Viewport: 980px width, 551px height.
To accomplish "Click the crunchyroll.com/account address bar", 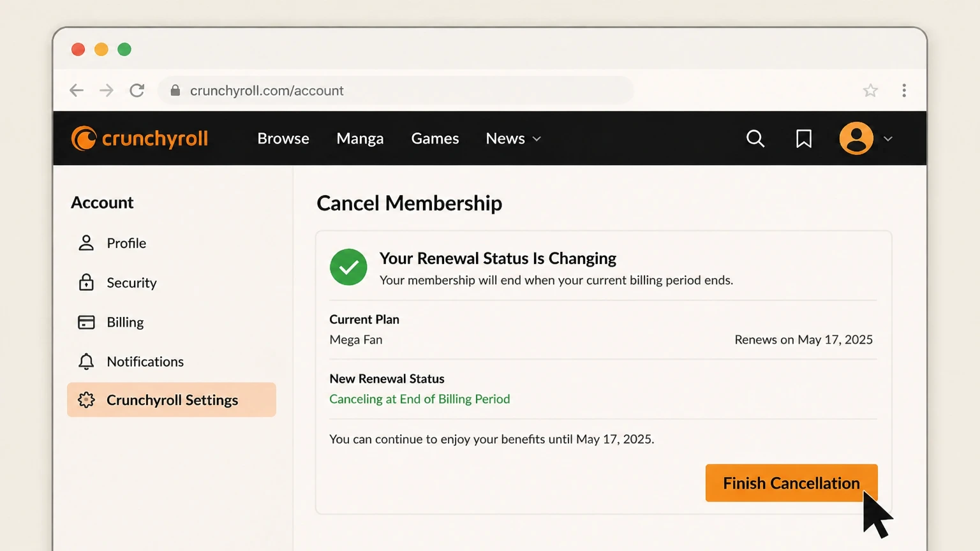I will 396,91.
